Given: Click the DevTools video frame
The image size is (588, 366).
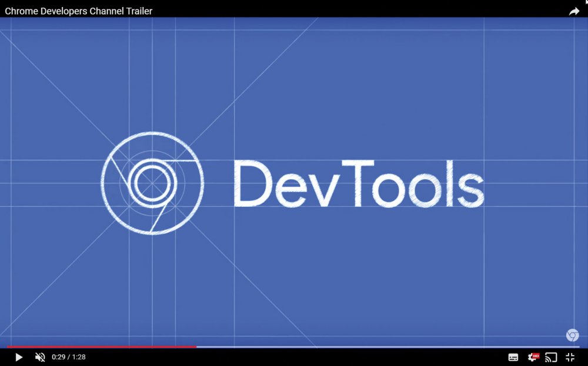Looking at the screenshot, I should click(x=294, y=182).
